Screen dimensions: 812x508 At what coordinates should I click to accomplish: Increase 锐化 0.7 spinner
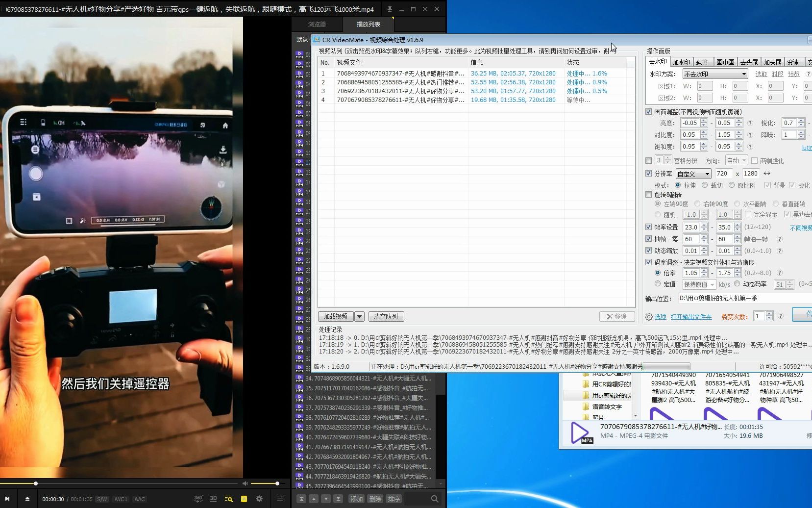801,121
